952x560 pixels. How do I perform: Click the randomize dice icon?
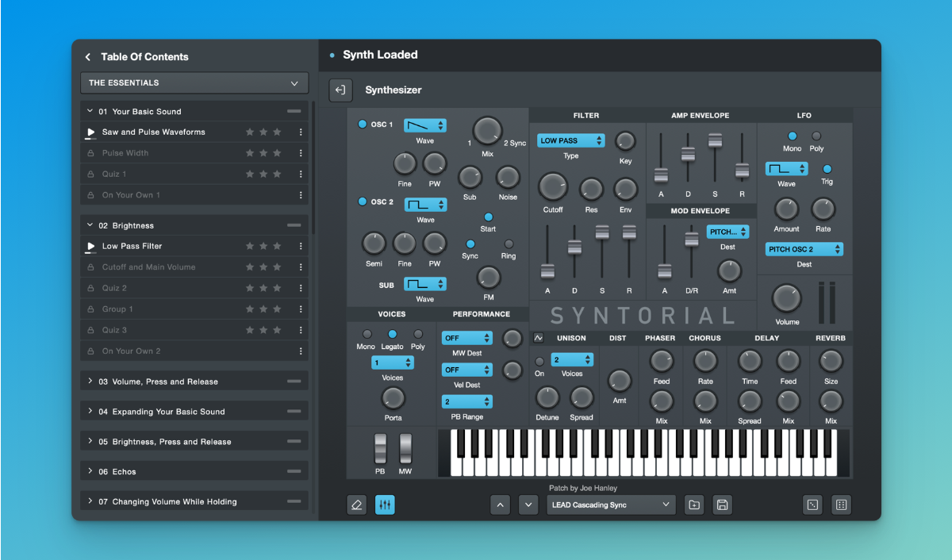tap(812, 504)
